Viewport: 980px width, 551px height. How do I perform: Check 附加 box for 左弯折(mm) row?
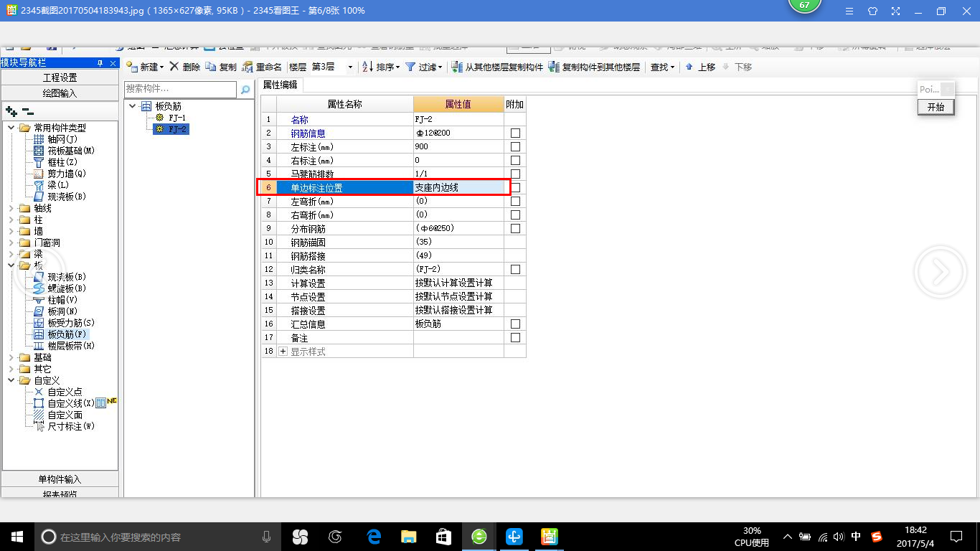(515, 202)
